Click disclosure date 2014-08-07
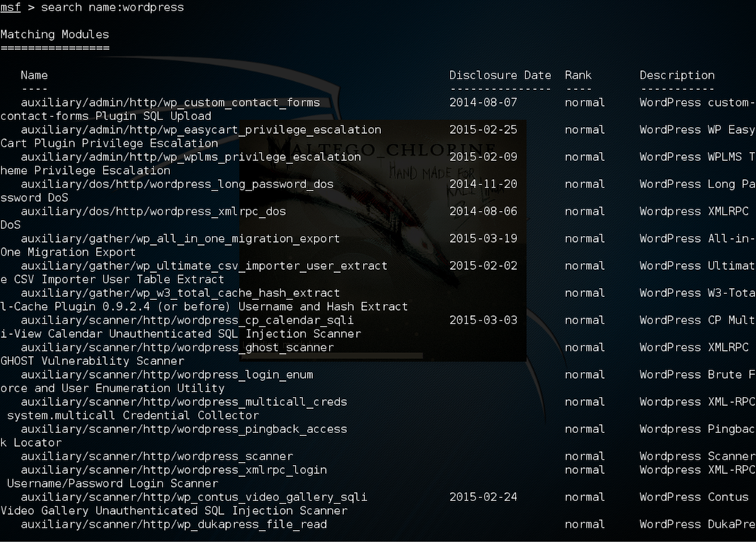This screenshot has height=542, width=756. (483, 103)
